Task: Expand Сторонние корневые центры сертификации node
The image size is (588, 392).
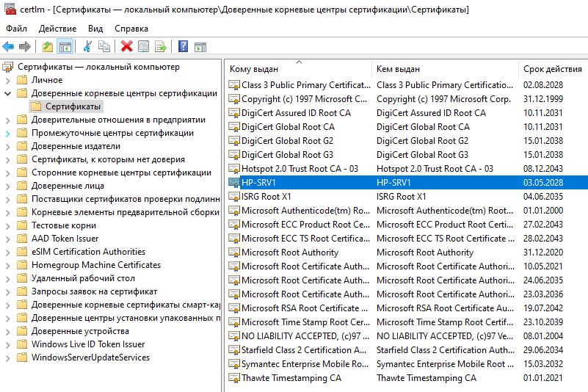Action: [8, 173]
